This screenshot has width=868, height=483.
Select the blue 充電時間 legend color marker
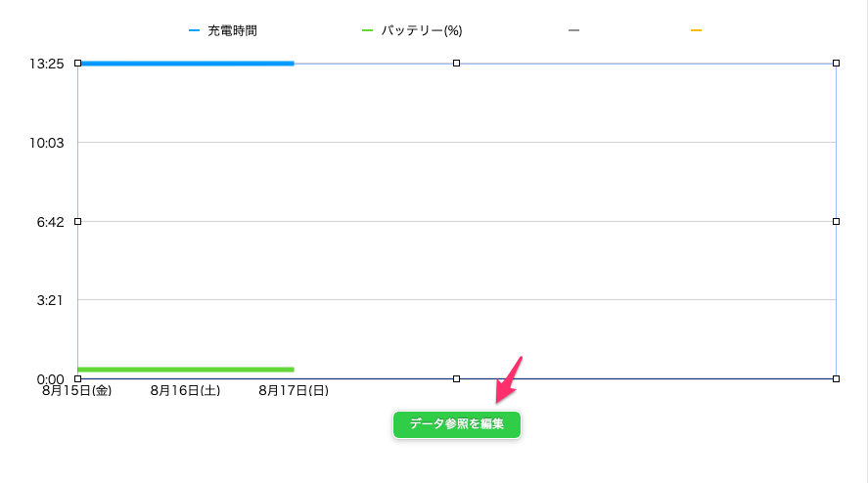point(194,30)
